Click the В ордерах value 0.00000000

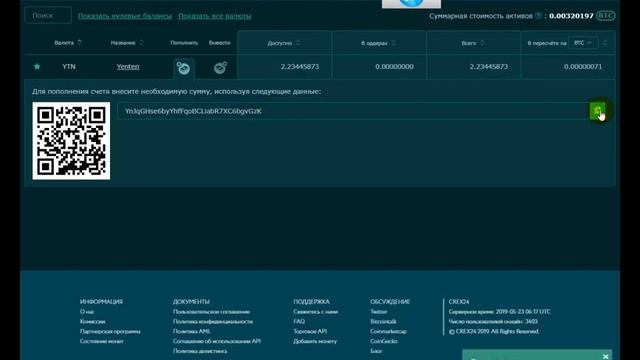(394, 67)
